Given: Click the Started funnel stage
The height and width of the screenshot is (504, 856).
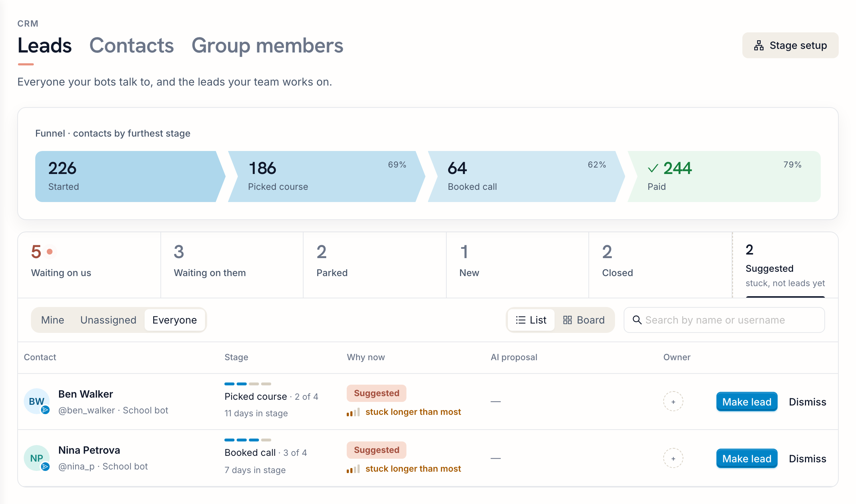Looking at the screenshot, I should [x=129, y=177].
